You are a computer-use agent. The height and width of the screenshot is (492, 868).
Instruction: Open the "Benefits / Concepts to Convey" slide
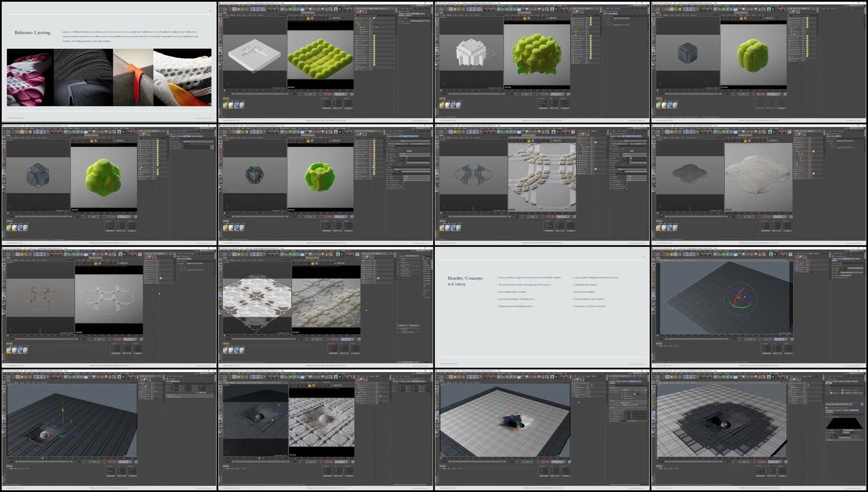click(x=542, y=307)
